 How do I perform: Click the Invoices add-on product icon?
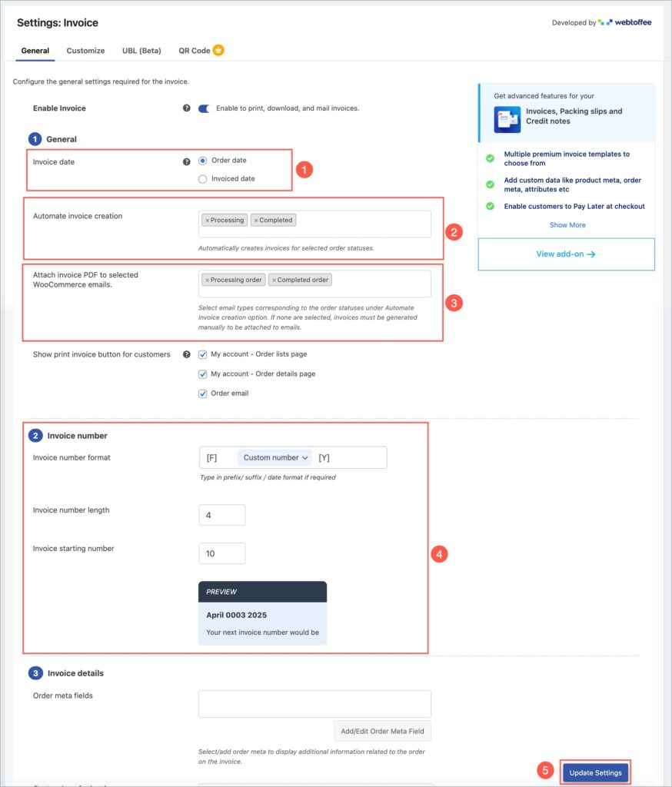(507, 119)
